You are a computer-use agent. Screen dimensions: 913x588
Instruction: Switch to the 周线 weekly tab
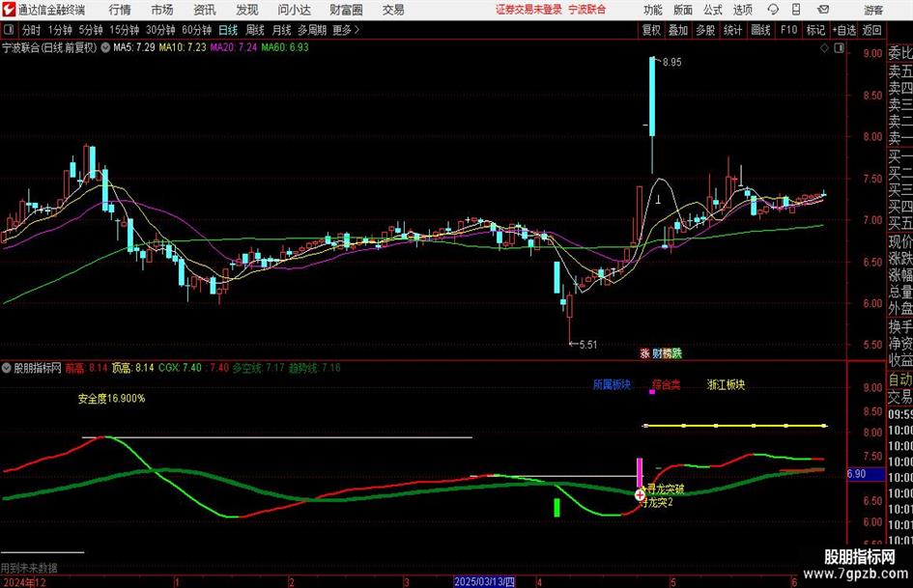(255, 30)
